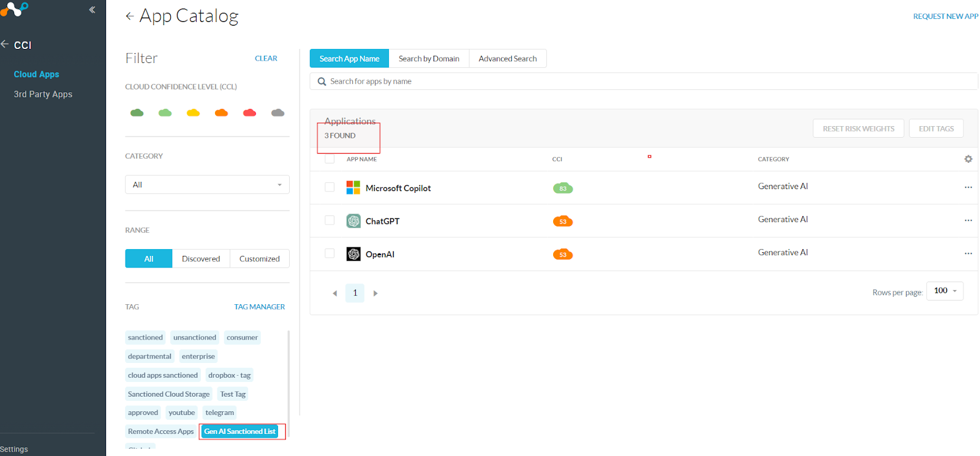This screenshot has width=980, height=456.
Task: Toggle the consumer tag filter
Action: [242, 337]
